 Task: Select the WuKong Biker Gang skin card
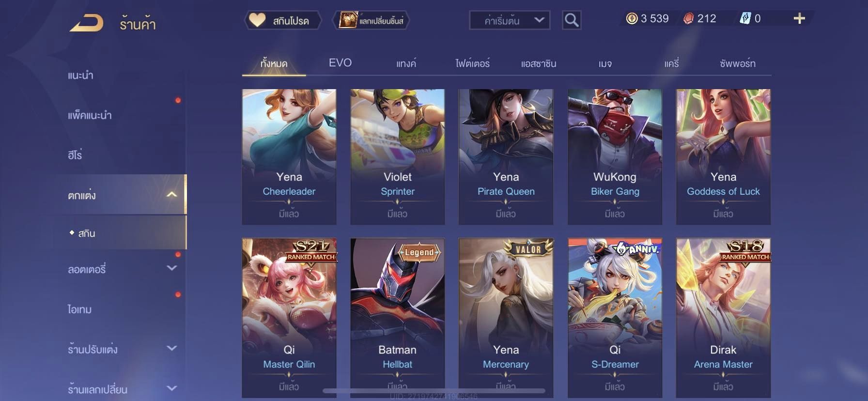point(615,156)
